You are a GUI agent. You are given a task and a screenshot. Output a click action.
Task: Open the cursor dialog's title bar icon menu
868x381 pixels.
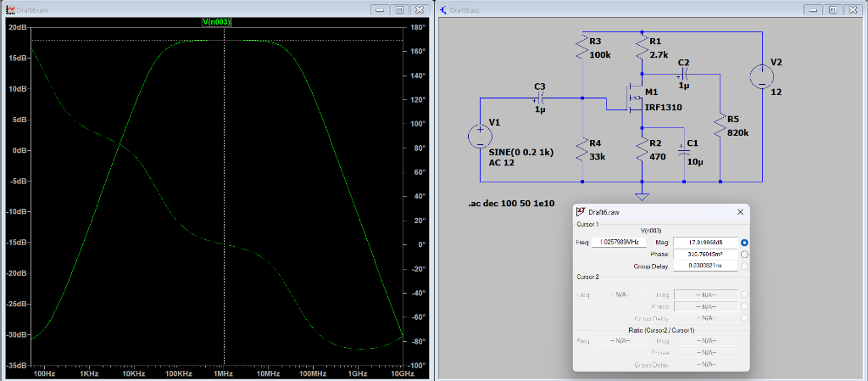pos(581,211)
